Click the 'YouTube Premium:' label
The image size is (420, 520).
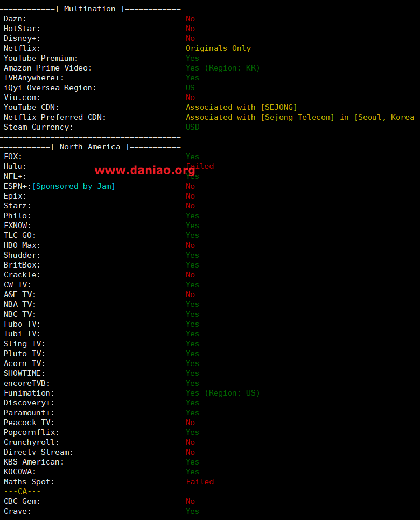tap(40, 59)
